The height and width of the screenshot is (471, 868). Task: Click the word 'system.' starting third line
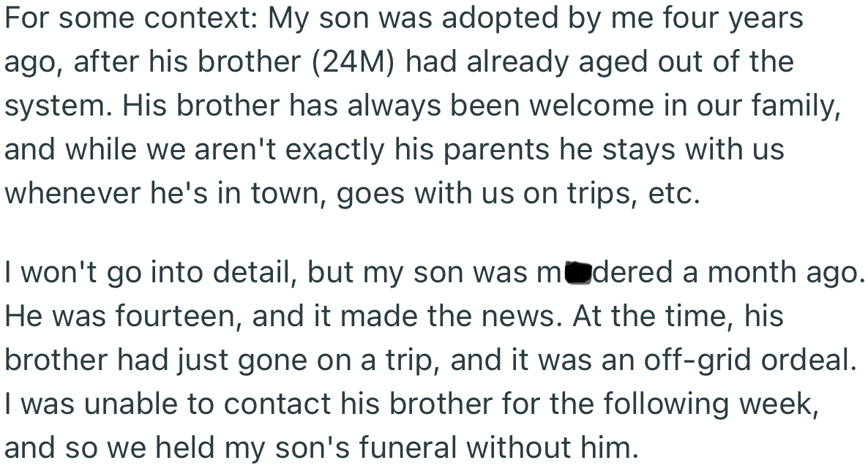tap(58, 106)
